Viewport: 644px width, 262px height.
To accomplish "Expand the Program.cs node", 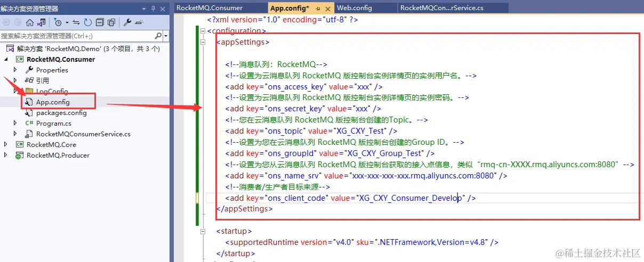I will point(15,123).
